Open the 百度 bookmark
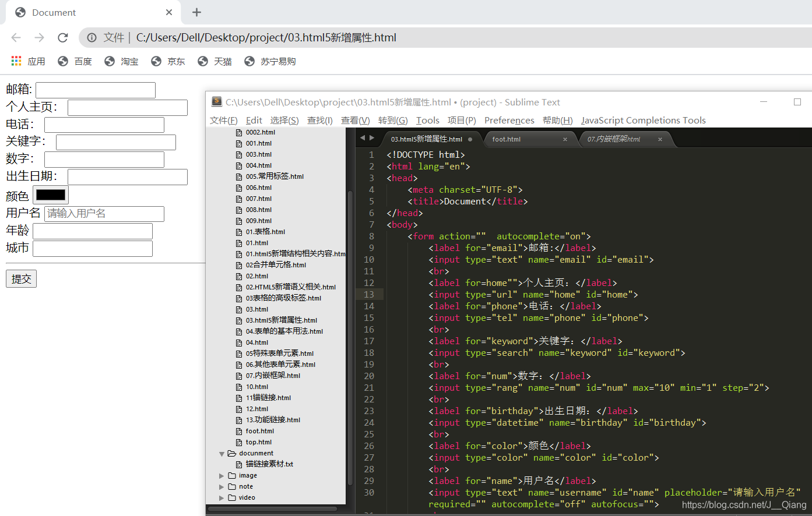812x516 pixels. coord(75,61)
